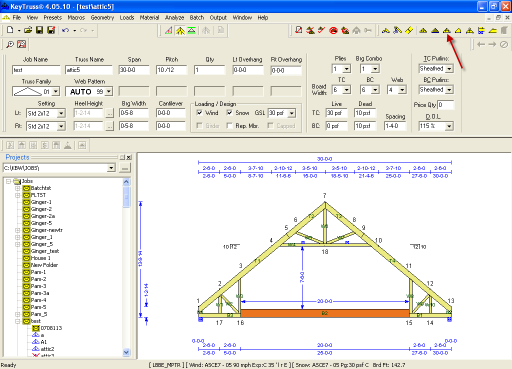Collapse the test folder tree node
This screenshot has height=369, width=512.
point(18,321)
